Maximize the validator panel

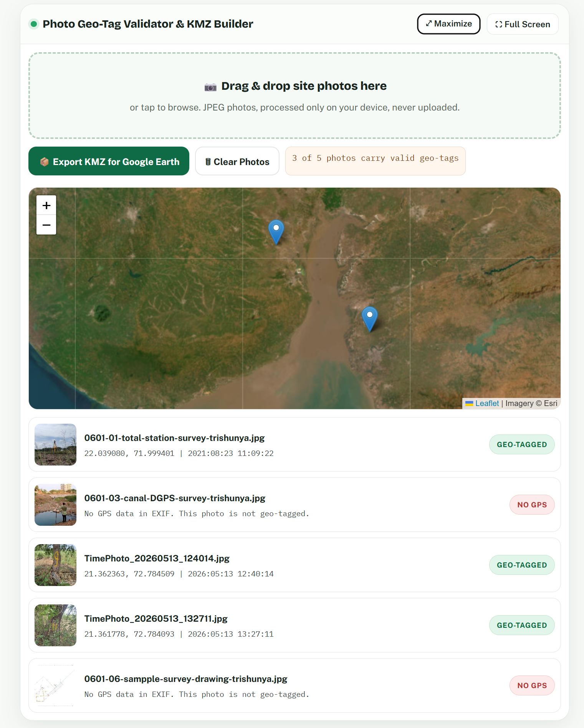pyautogui.click(x=448, y=24)
